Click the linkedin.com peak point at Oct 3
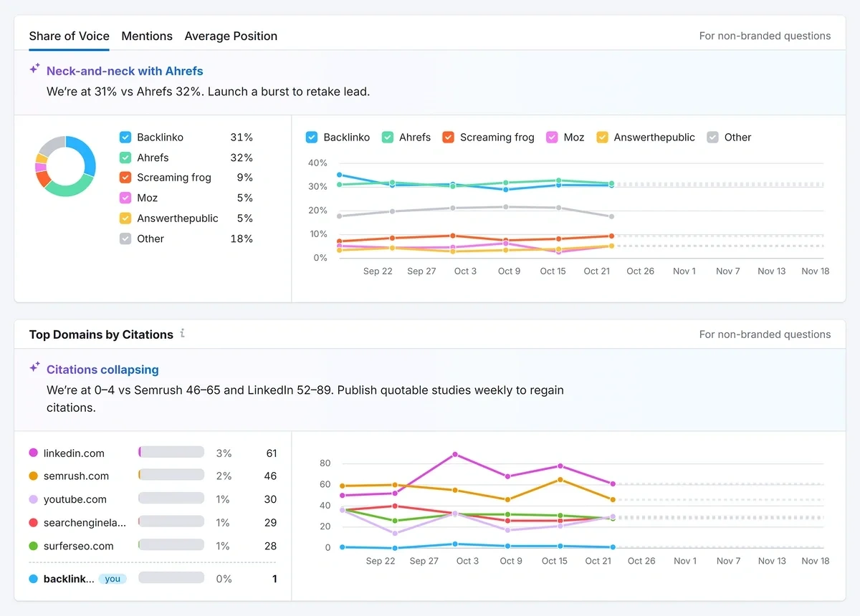Image resolution: width=860 pixels, height=616 pixels. [x=454, y=454]
